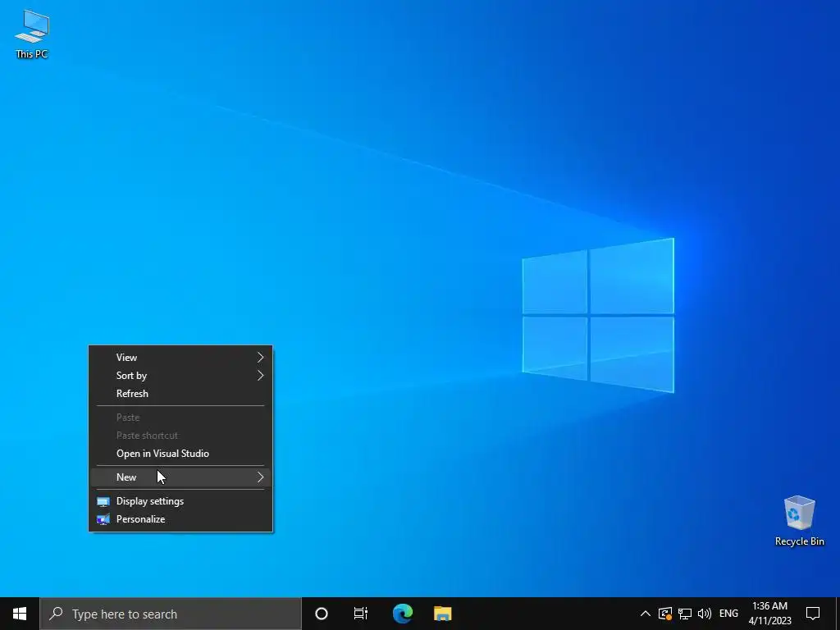The image size is (840, 630).
Task: Open the clock and date flyout
Action: pyautogui.click(x=769, y=614)
